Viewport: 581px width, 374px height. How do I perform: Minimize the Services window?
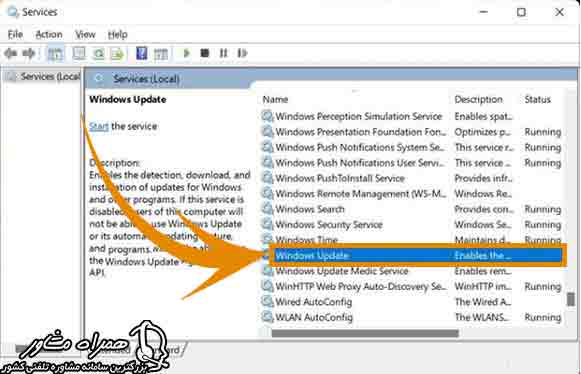484,12
